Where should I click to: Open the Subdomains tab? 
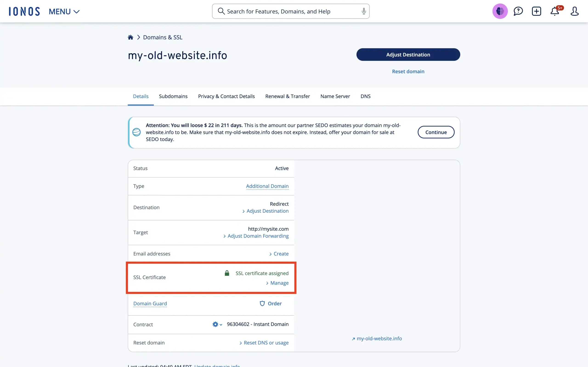(173, 96)
